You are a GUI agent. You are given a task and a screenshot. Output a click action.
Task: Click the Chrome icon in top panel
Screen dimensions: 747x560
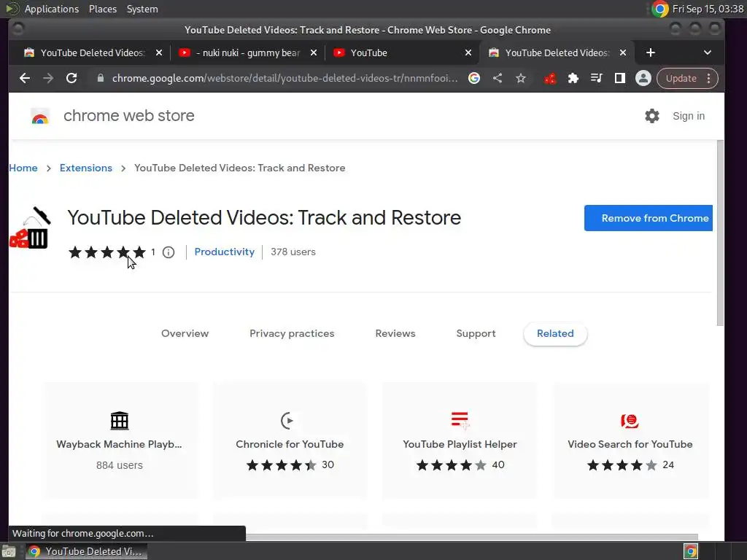[660, 9]
